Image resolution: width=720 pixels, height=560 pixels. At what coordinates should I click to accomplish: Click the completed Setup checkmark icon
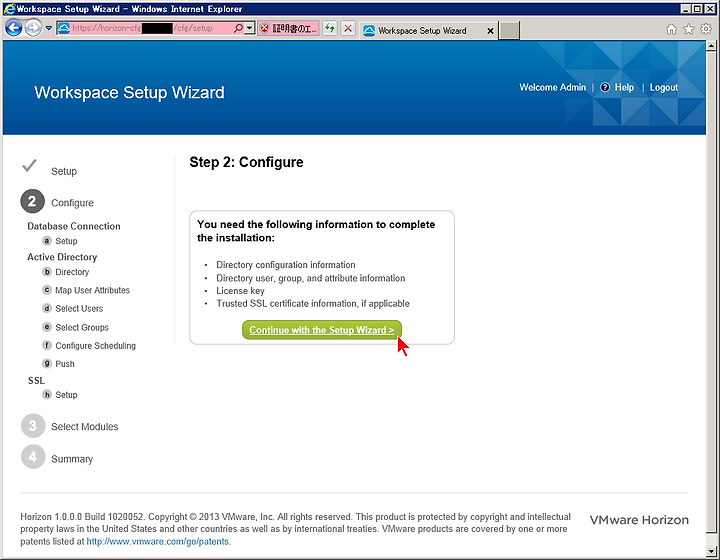pyautogui.click(x=29, y=165)
